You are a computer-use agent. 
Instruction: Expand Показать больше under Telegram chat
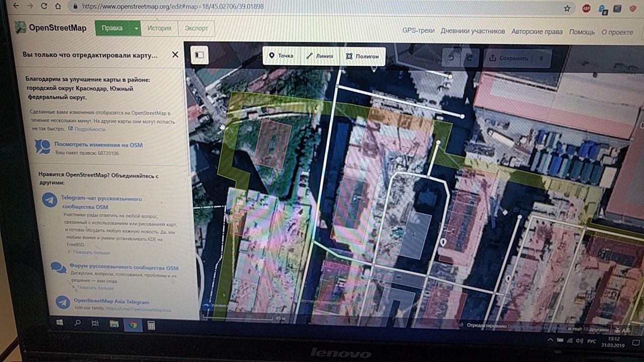pyautogui.click(x=91, y=252)
